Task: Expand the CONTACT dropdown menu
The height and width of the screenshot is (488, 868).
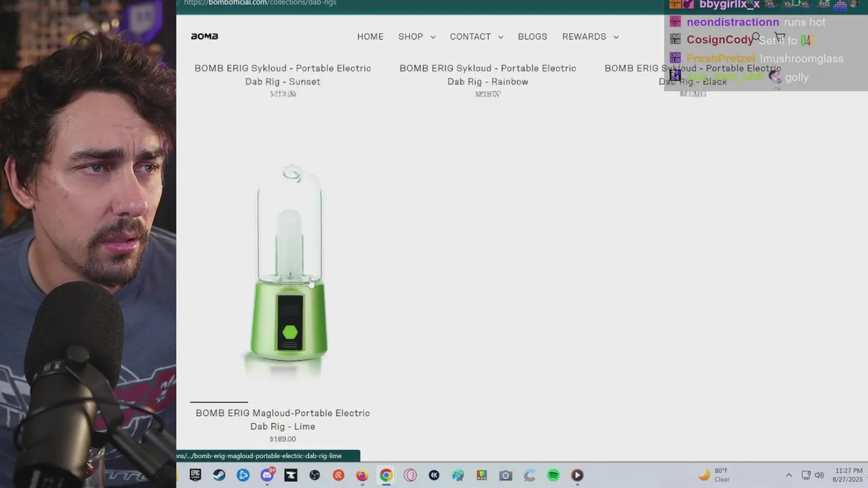Action: point(476,37)
